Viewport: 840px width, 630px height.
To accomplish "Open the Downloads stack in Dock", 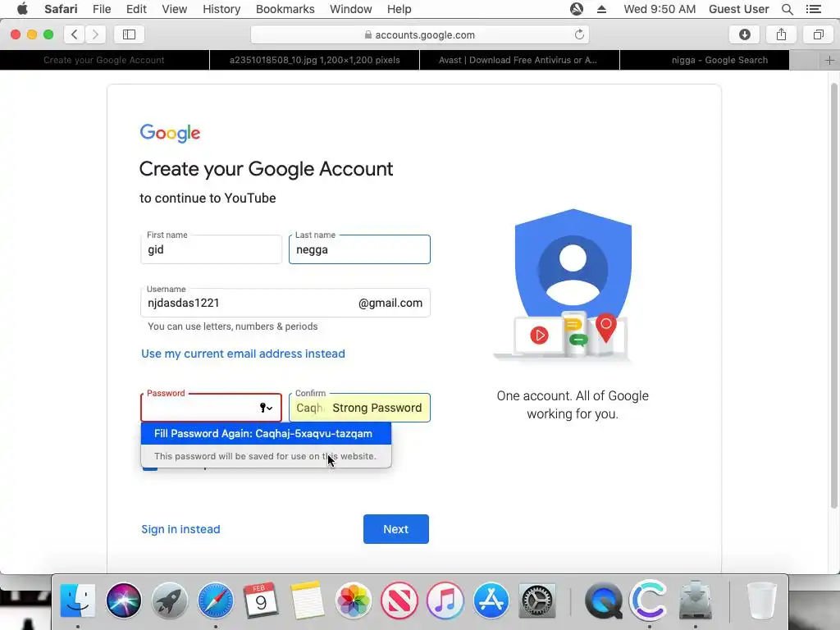I will tap(696, 600).
